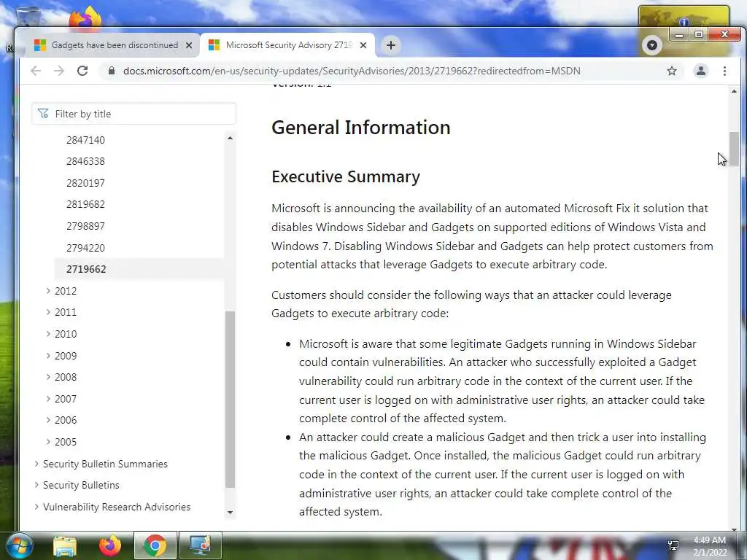Image resolution: width=747 pixels, height=560 pixels.
Task: Launch Firefox from the taskbar
Action: [x=110, y=545]
